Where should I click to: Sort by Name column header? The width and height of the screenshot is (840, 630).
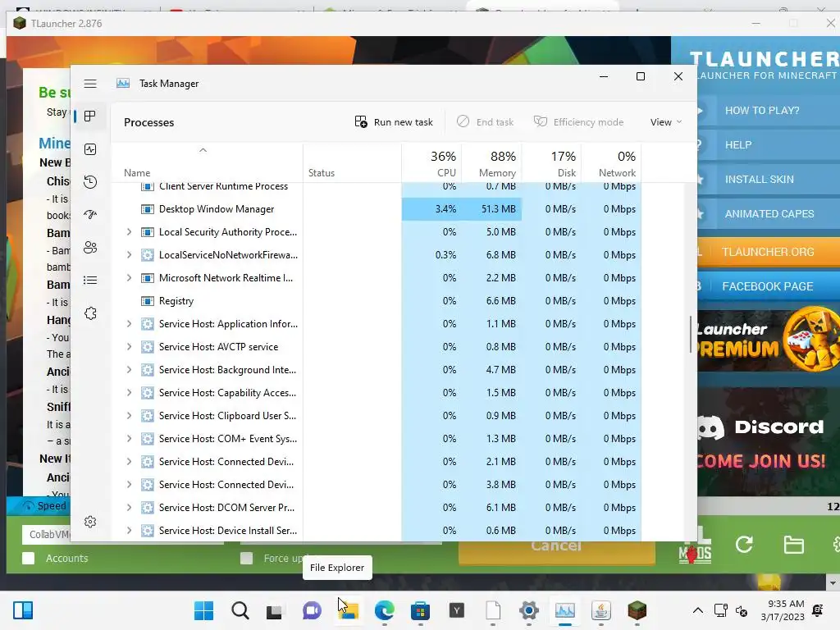coord(206,163)
